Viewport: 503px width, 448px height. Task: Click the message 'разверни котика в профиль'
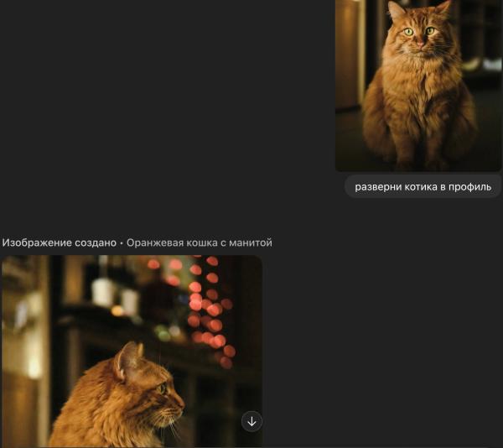point(423,187)
